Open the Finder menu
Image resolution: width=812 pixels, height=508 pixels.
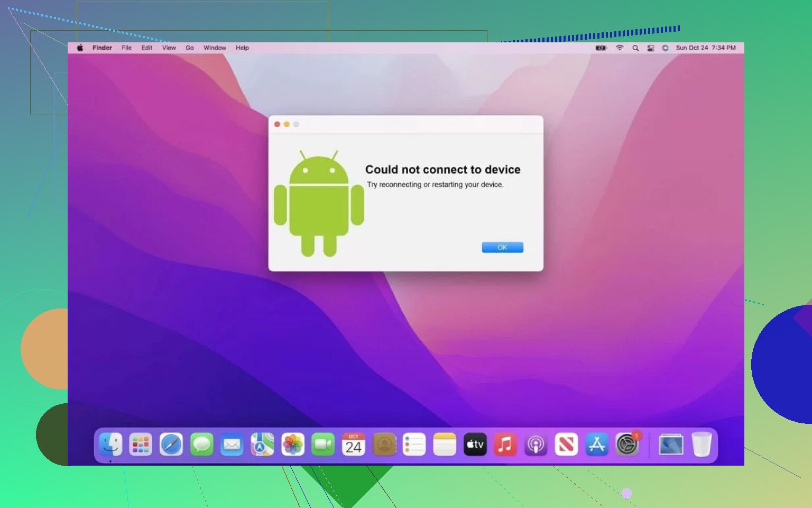[102, 48]
